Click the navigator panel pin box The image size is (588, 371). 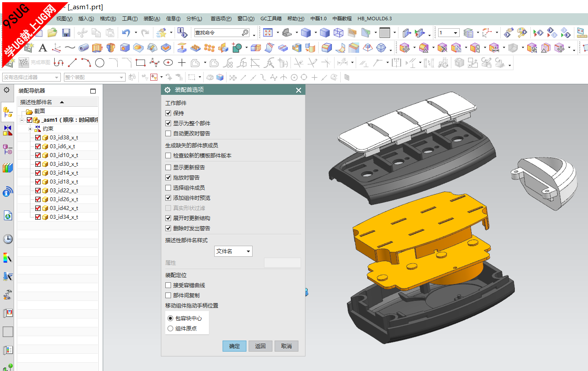coord(93,91)
